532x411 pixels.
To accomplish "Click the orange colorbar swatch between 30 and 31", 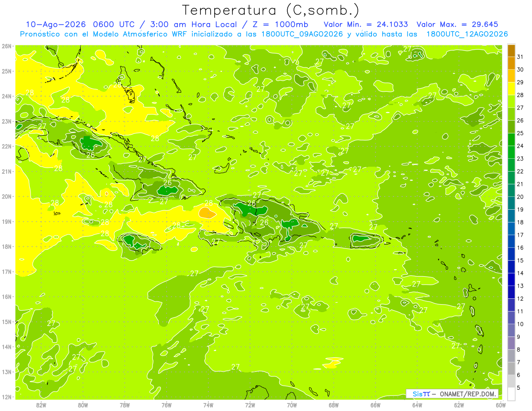I will pos(511,63).
